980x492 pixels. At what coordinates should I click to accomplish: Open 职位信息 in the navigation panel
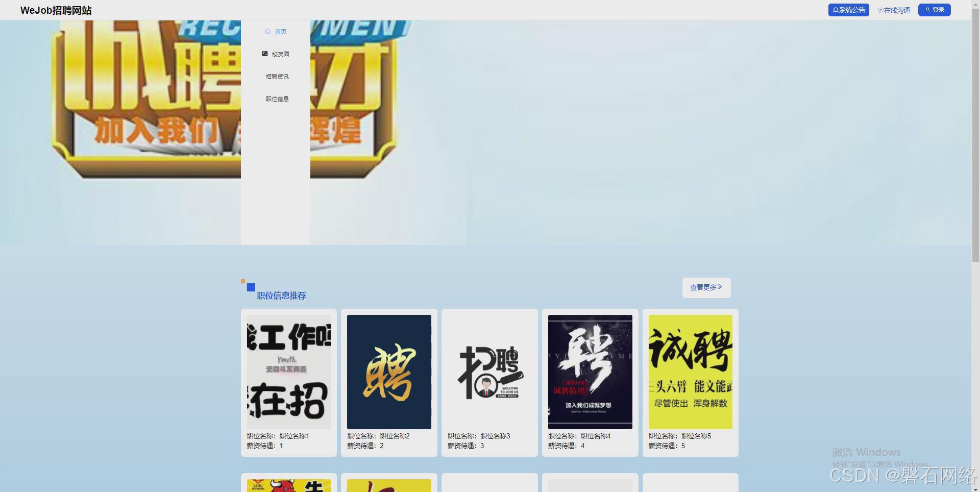point(277,99)
